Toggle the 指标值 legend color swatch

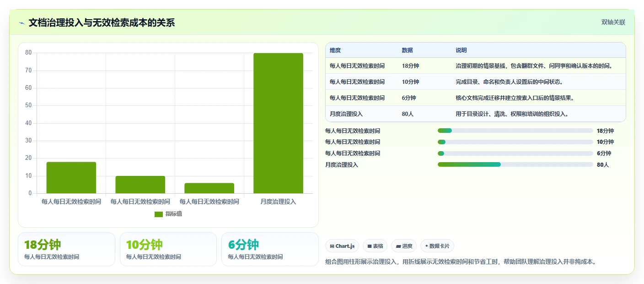(x=159, y=214)
